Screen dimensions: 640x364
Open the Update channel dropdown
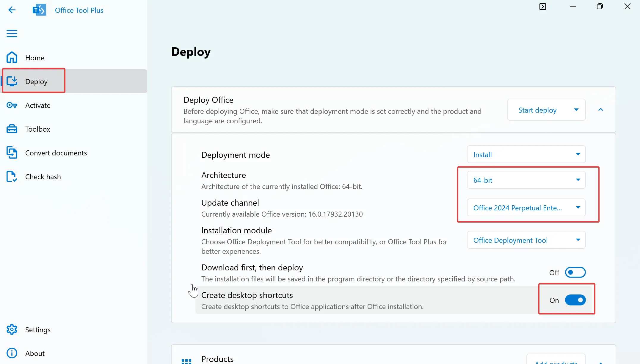point(526,208)
